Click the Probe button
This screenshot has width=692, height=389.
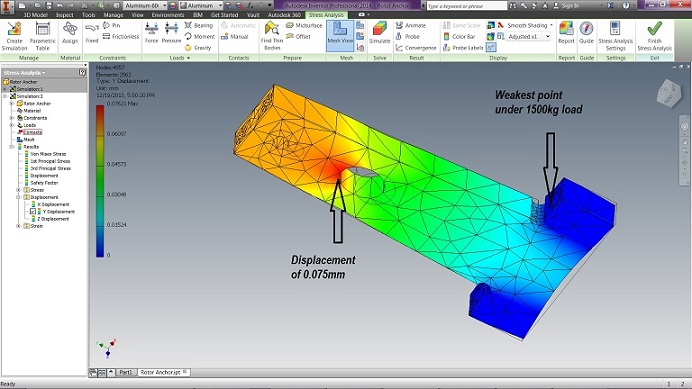(407, 36)
